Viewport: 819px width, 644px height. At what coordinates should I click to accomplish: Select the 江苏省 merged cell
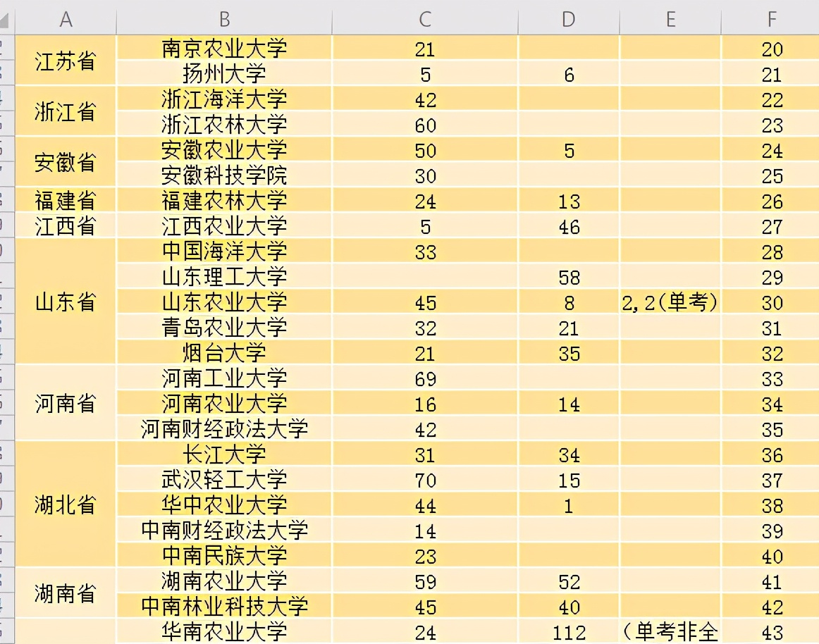[66, 61]
